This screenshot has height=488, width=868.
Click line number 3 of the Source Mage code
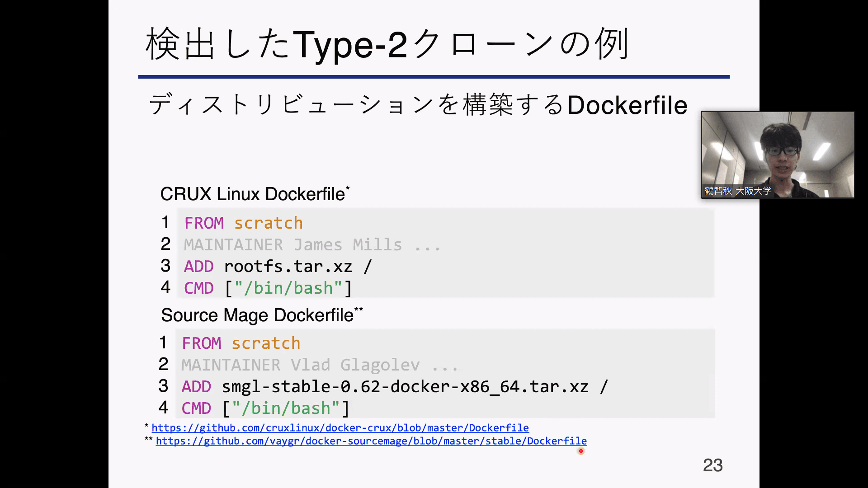(x=163, y=386)
